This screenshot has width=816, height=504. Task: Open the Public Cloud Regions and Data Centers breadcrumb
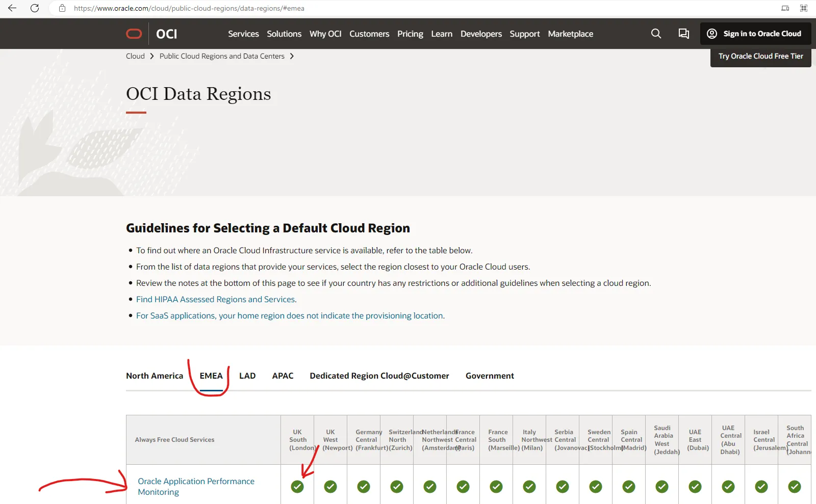[222, 56]
